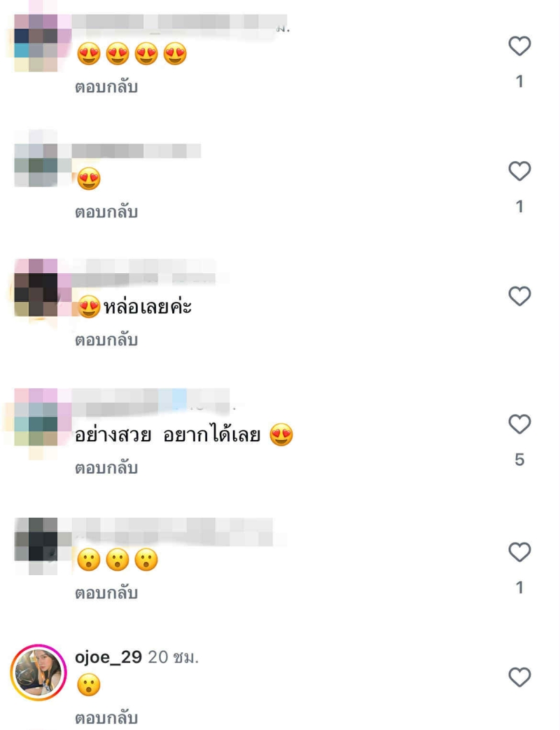Viewport: 560px width, 730px height.
Task: Like the single heart-eyes emoji comment
Action: click(519, 171)
